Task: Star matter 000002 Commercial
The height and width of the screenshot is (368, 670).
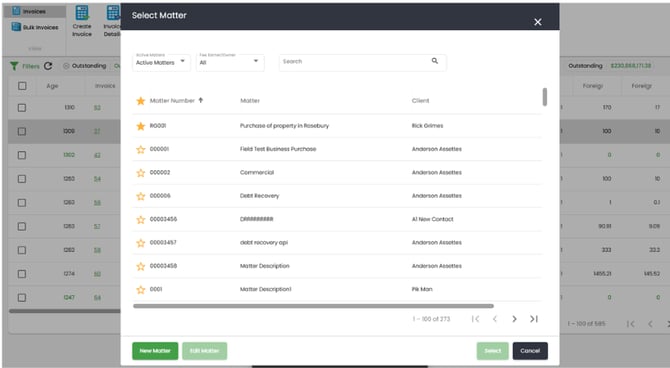Action: [x=141, y=173]
